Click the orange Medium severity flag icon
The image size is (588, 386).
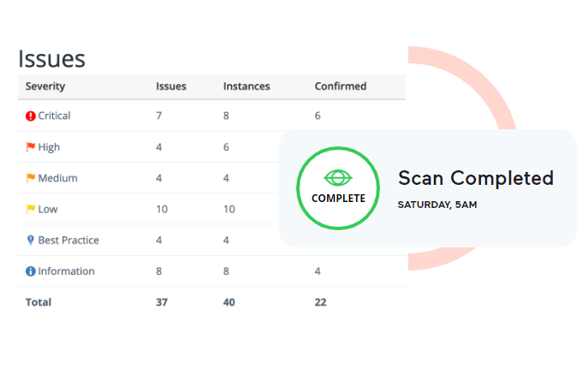point(30,178)
